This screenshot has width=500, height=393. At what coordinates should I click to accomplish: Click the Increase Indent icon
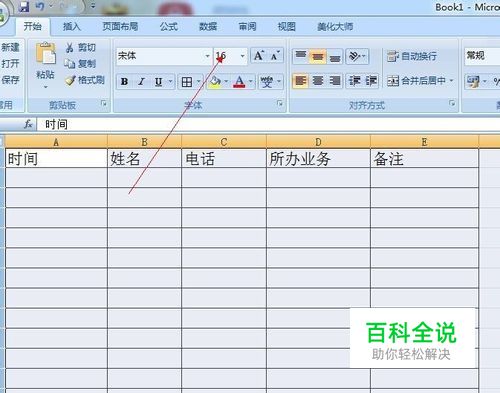click(371, 81)
